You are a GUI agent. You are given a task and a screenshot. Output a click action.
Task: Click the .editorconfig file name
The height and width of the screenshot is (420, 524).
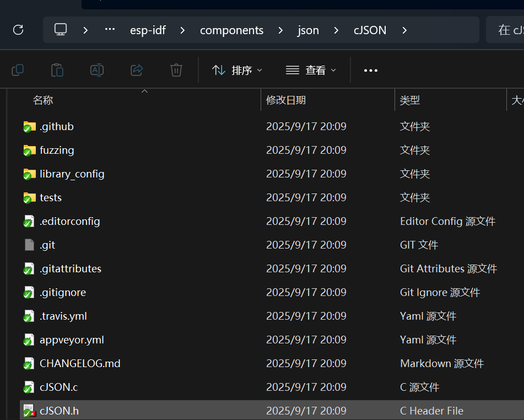[x=70, y=222]
